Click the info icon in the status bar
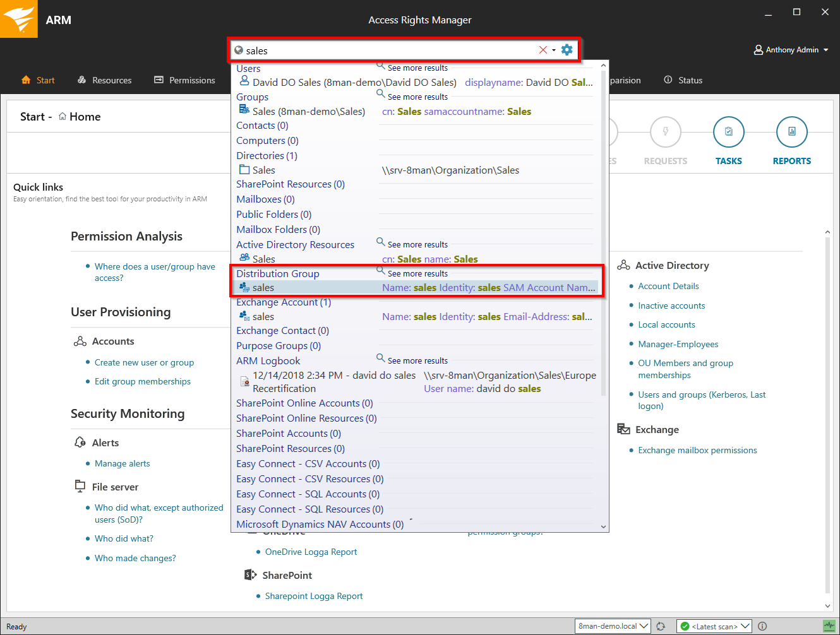This screenshot has height=635, width=840. [x=762, y=626]
